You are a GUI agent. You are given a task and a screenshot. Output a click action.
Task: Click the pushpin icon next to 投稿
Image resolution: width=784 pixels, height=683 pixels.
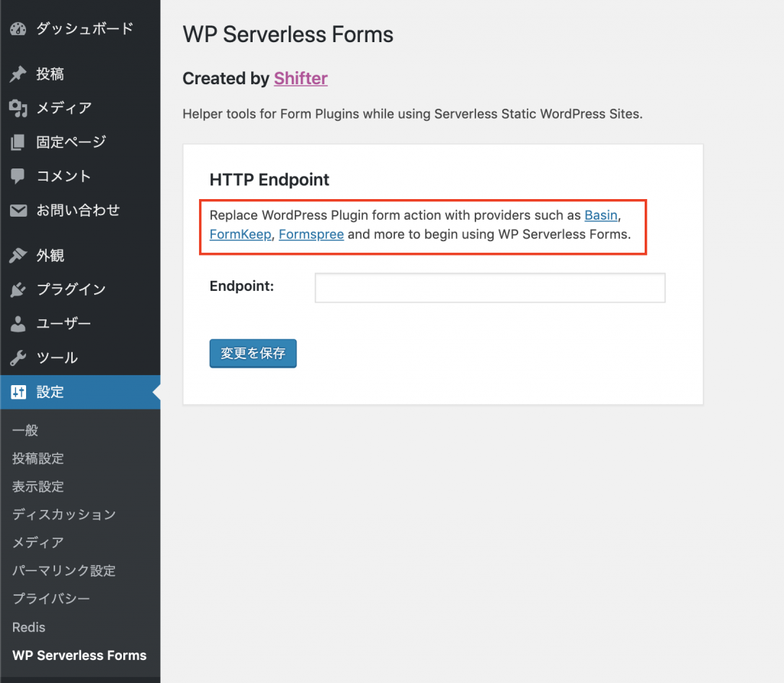(18, 74)
